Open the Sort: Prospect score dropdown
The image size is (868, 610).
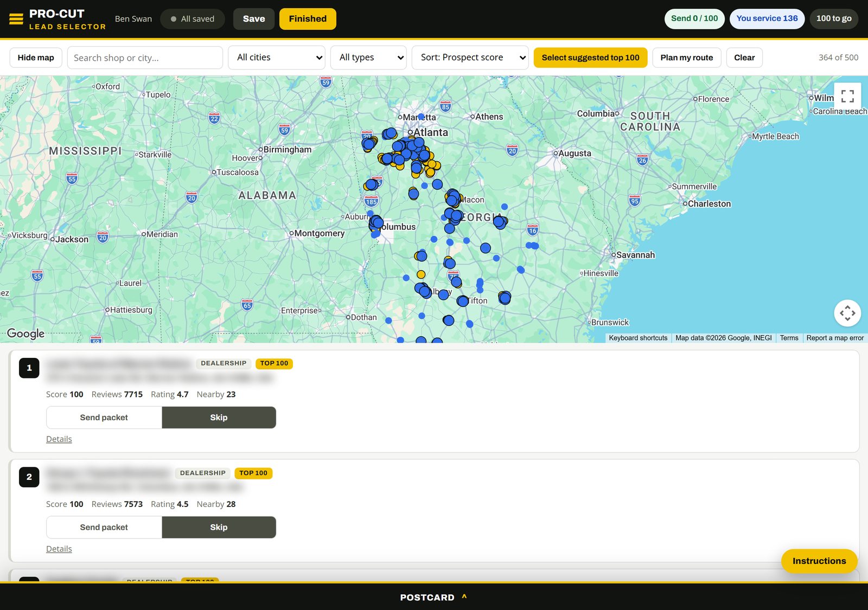(470, 57)
